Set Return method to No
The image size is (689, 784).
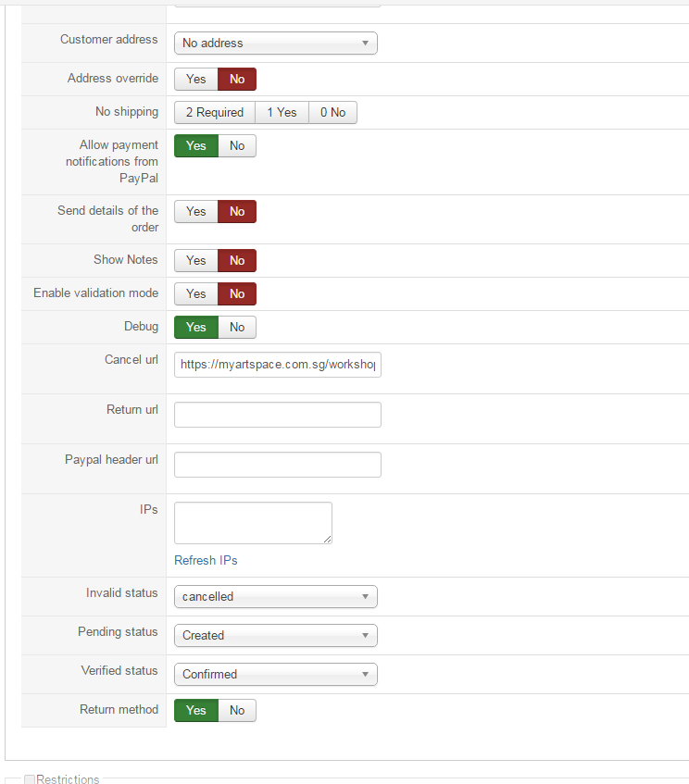point(237,711)
